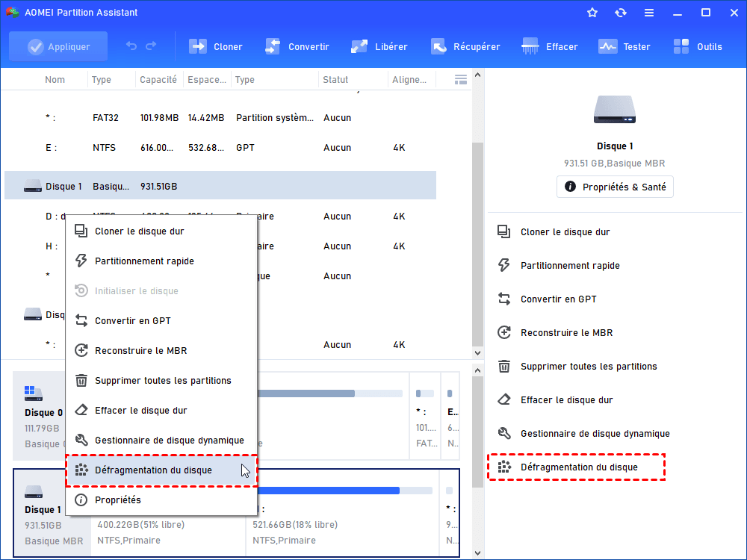
Task: Choose Cloner le disque dur in context menu
Action: [161, 231]
